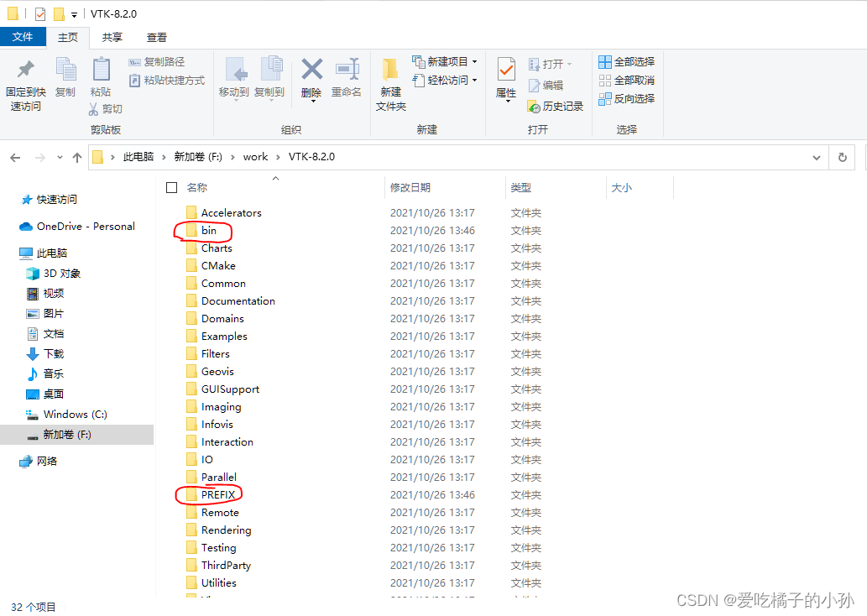
Task: Expand the 打开 dropdown arrow
Action: [568, 62]
